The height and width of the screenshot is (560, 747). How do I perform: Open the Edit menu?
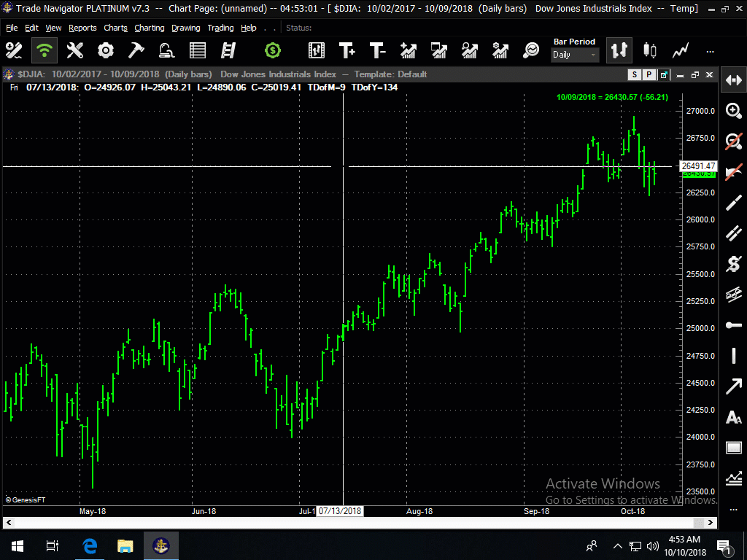(31, 28)
